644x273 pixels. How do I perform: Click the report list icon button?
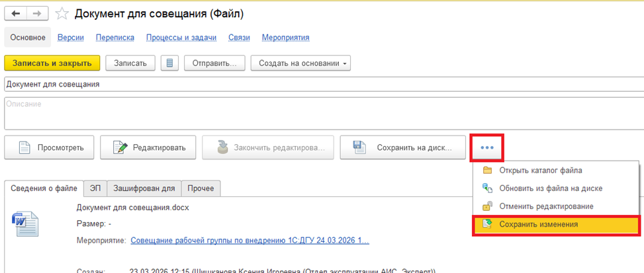tap(170, 63)
